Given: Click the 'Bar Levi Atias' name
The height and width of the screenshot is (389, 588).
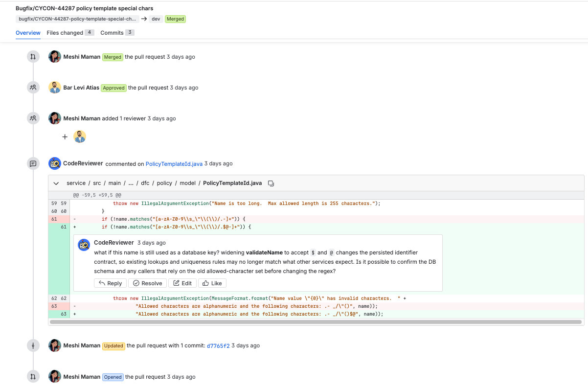Looking at the screenshot, I should pyautogui.click(x=81, y=88).
